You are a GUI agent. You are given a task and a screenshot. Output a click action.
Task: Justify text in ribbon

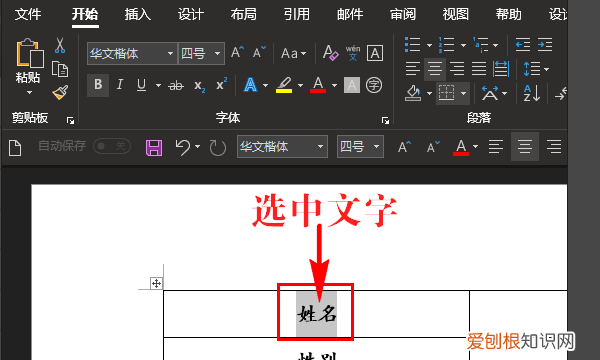click(479, 69)
